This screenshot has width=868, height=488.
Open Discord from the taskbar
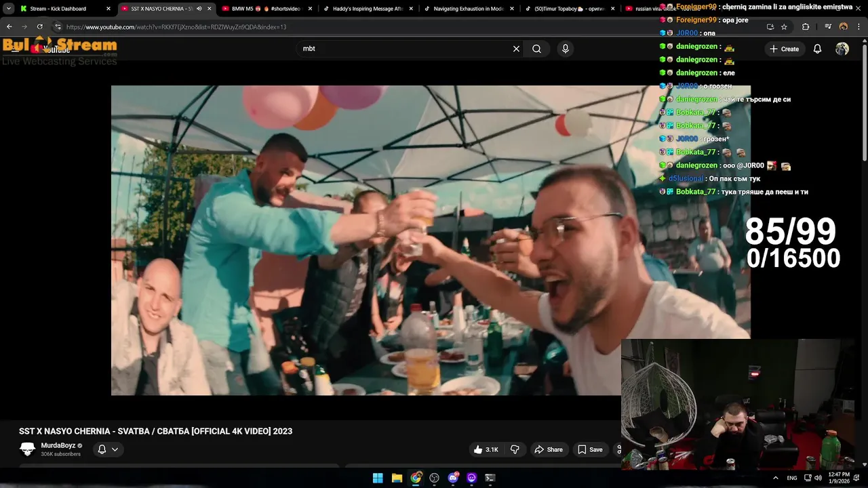[453, 478]
